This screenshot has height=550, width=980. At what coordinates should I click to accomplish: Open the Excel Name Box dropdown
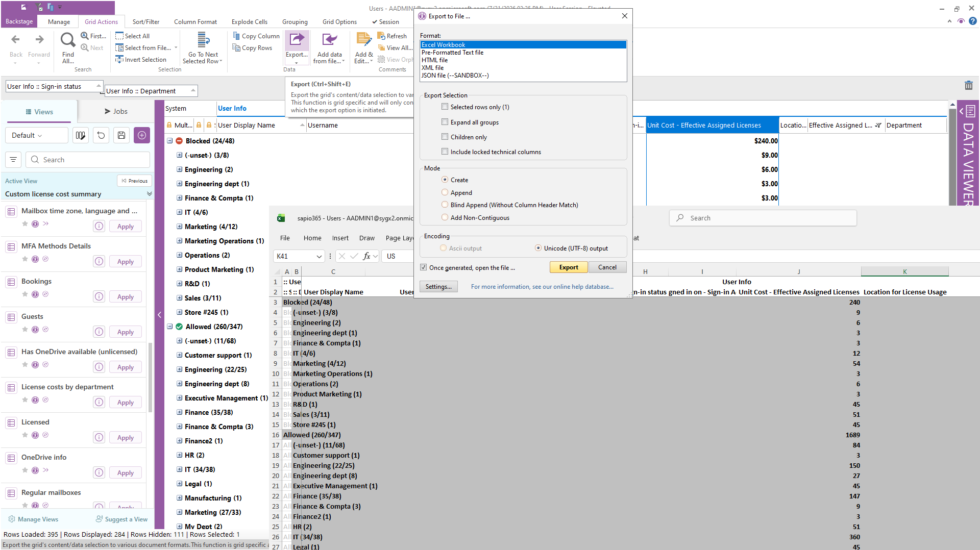319,256
